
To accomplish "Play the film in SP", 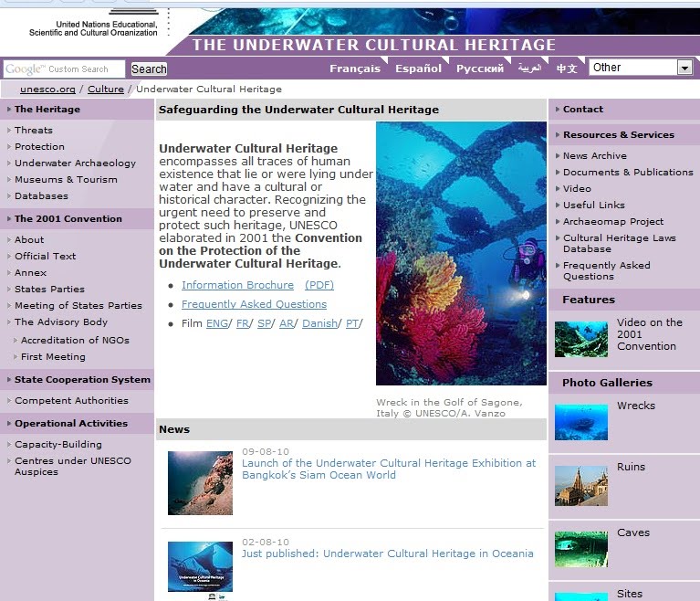I will pyautogui.click(x=264, y=323).
